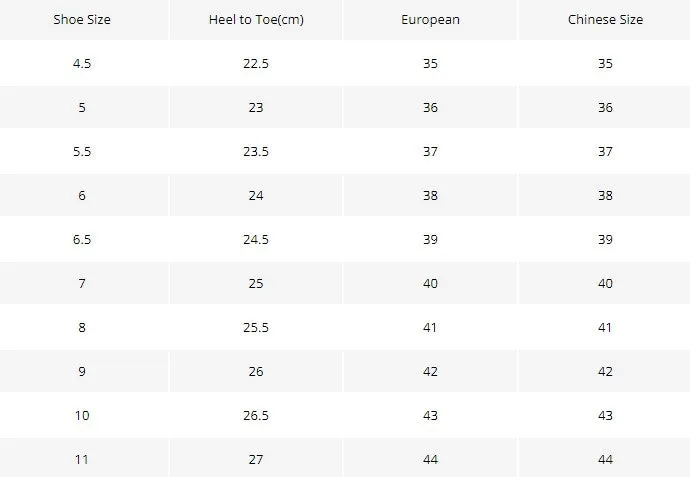690x477 pixels.
Task: Click the European column header
Action: 430,19
